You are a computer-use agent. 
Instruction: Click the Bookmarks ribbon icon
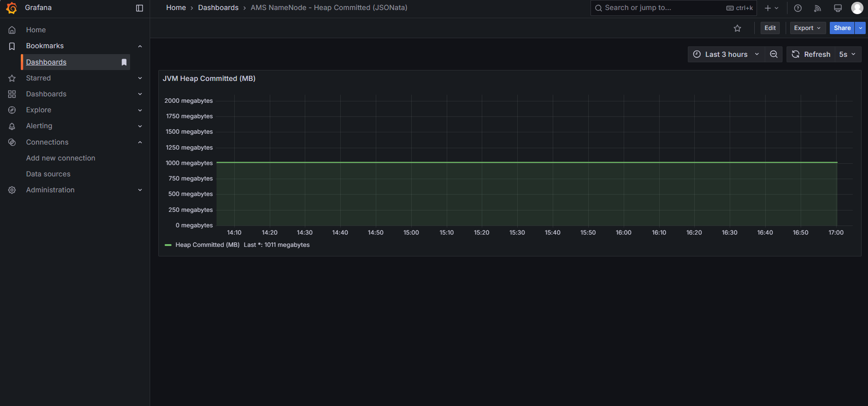coord(12,46)
